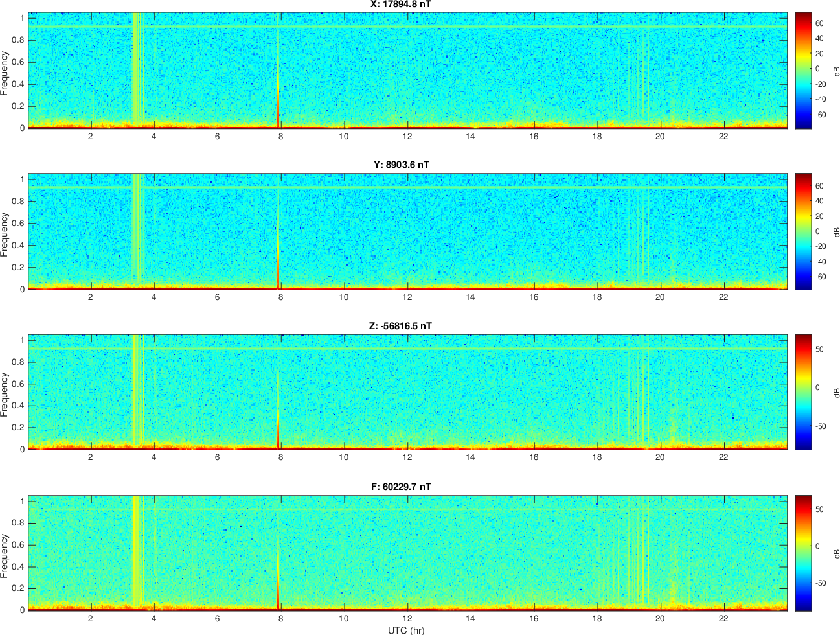Select the red spike near 8 hr in Y spectrogram
This screenshot has height=635, width=840.
278,269
